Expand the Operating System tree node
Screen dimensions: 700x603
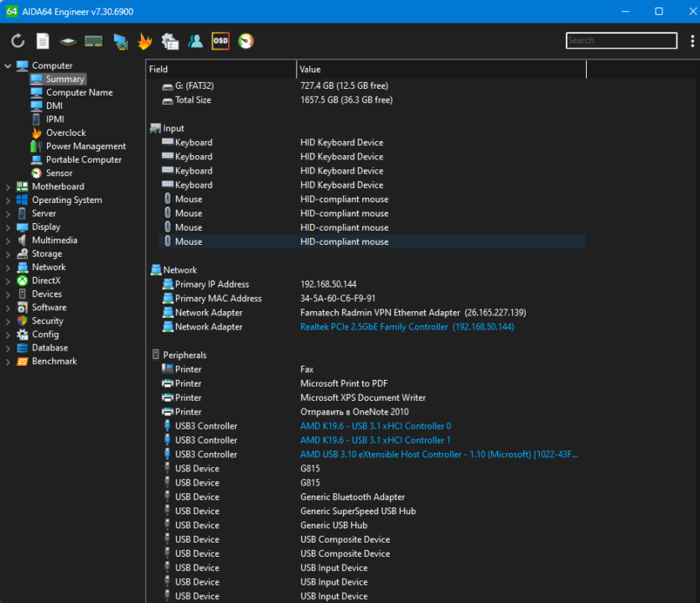click(8, 200)
